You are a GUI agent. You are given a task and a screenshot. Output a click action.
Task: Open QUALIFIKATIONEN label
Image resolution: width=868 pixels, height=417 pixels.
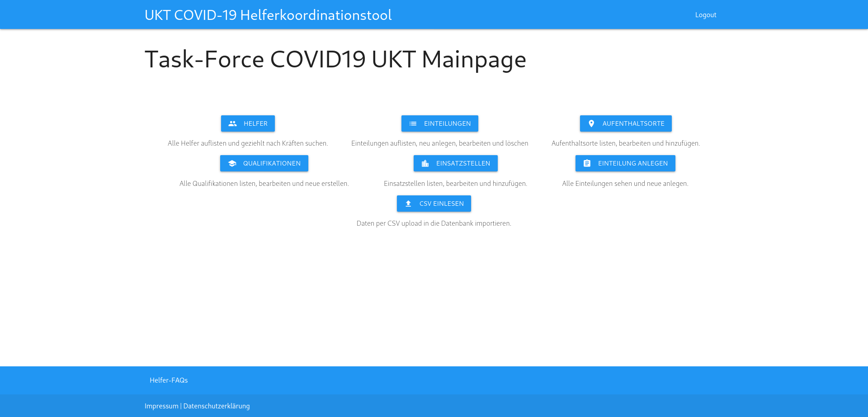(272, 163)
